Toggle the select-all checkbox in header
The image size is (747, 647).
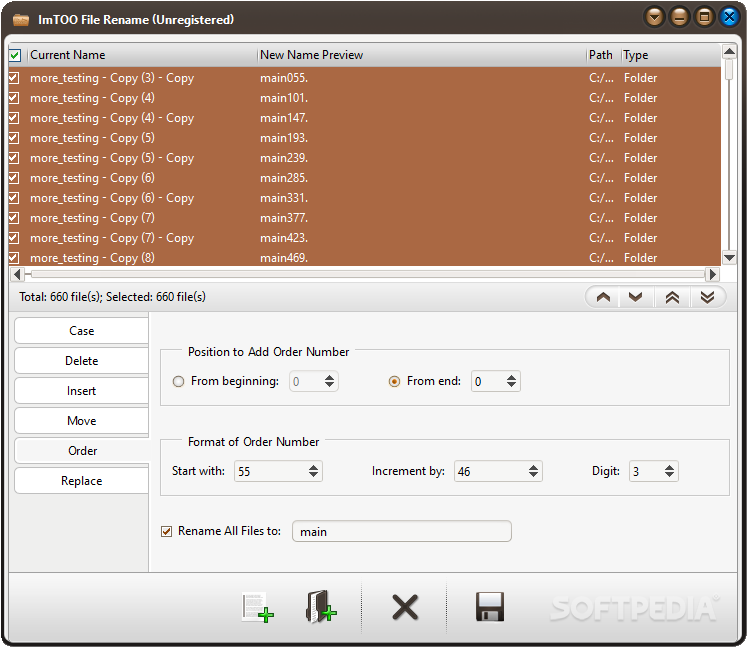click(15, 55)
